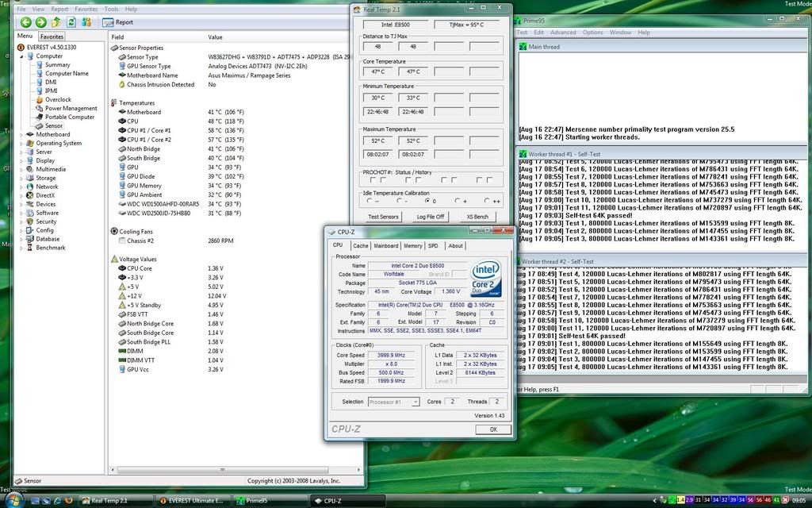
Task: Select the '++' idle calibration radio button
Action: pos(487,201)
